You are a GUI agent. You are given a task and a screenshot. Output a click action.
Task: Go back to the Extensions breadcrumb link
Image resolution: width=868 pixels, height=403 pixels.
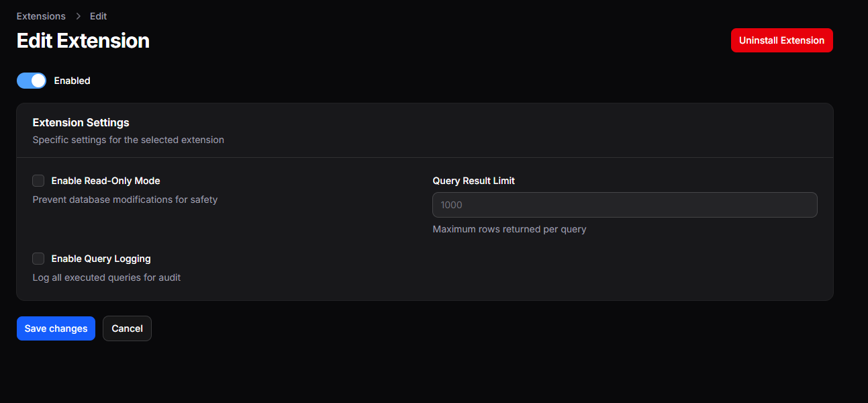tap(41, 16)
